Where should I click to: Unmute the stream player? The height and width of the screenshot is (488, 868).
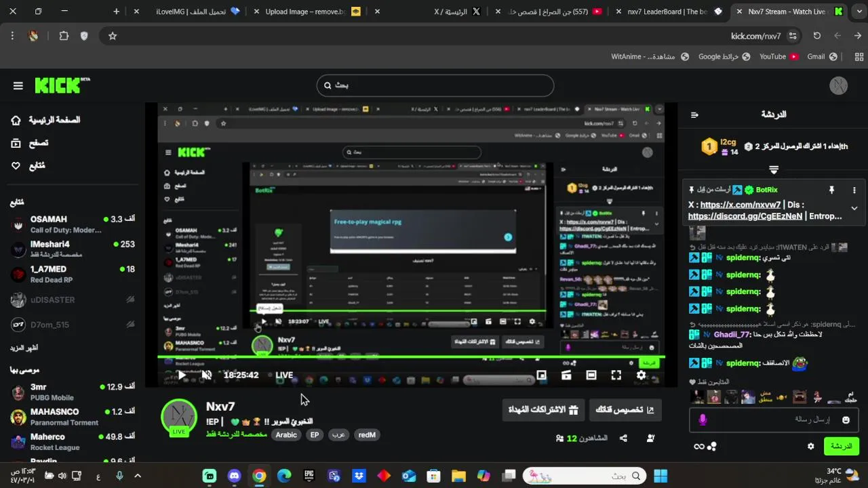207,375
